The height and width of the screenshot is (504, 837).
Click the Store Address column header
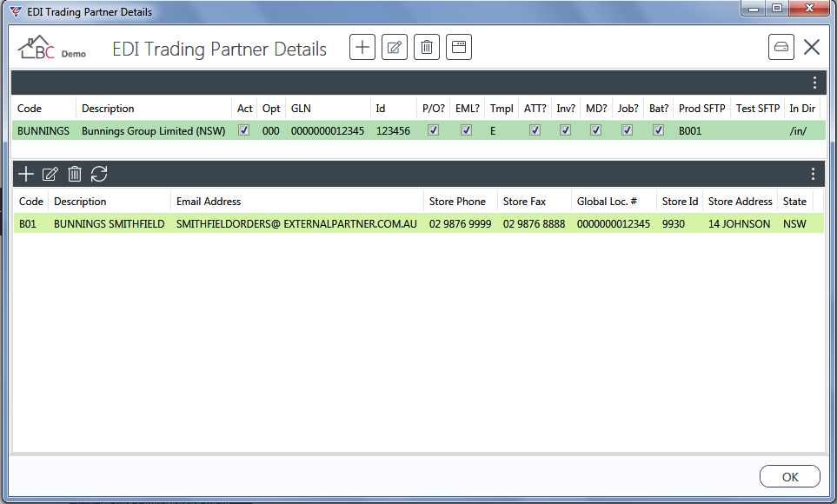pyautogui.click(x=741, y=202)
